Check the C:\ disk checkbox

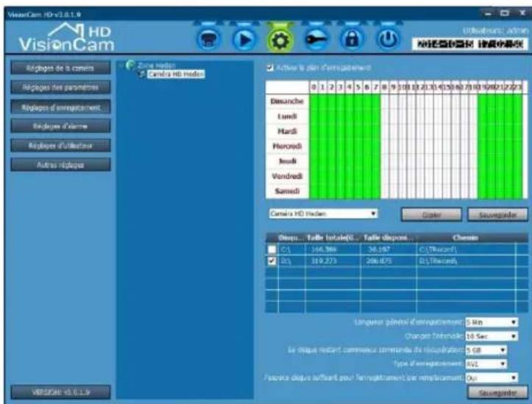(272, 249)
